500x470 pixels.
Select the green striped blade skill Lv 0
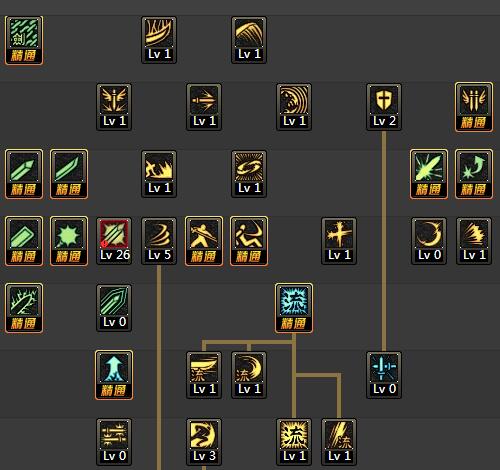point(114,308)
